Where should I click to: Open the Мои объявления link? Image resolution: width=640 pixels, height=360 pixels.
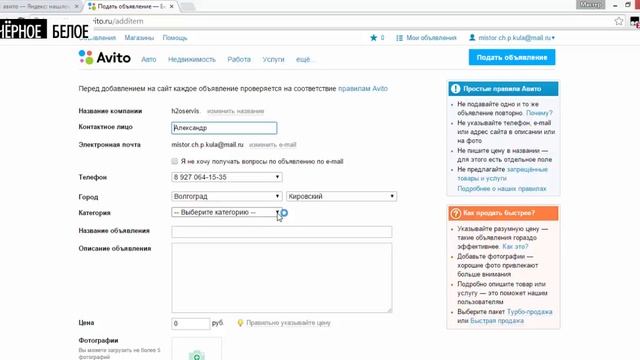pyautogui.click(x=431, y=38)
